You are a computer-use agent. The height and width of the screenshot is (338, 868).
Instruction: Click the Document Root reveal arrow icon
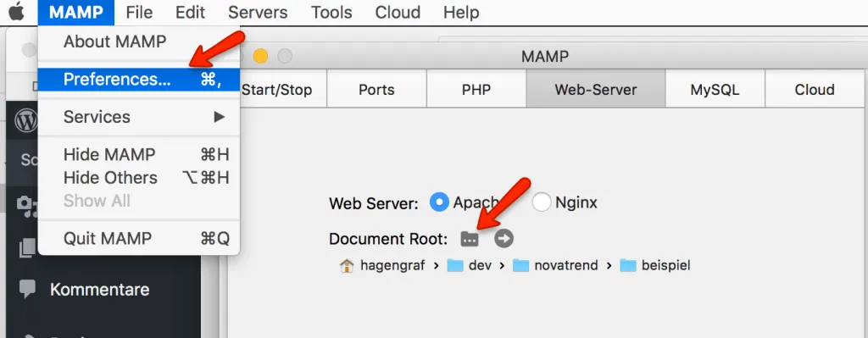504,239
